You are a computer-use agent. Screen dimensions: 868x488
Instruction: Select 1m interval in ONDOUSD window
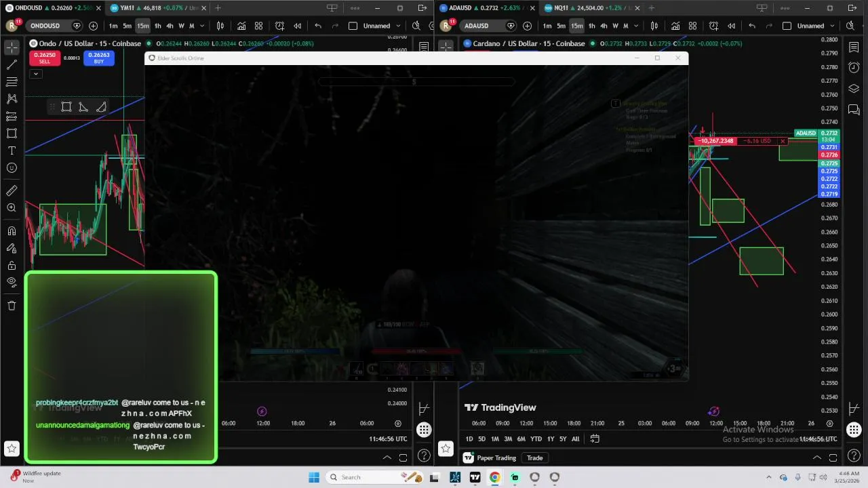[113, 26]
